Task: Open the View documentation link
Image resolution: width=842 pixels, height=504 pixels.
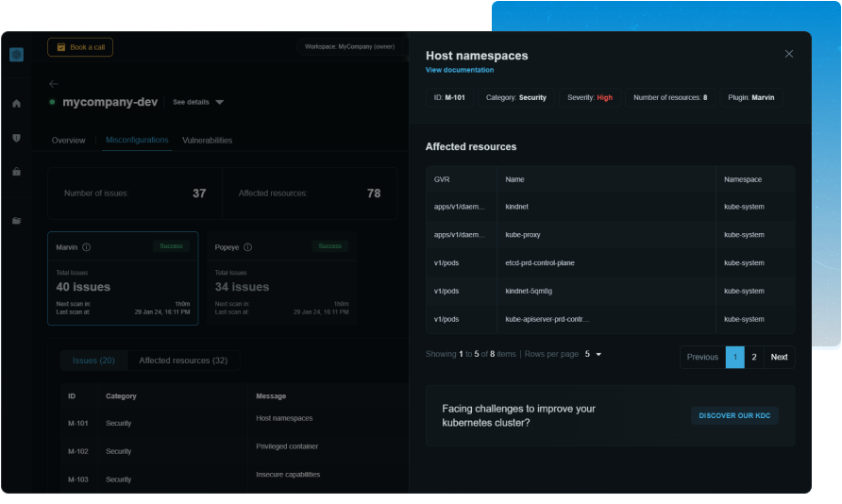Action: tap(460, 70)
